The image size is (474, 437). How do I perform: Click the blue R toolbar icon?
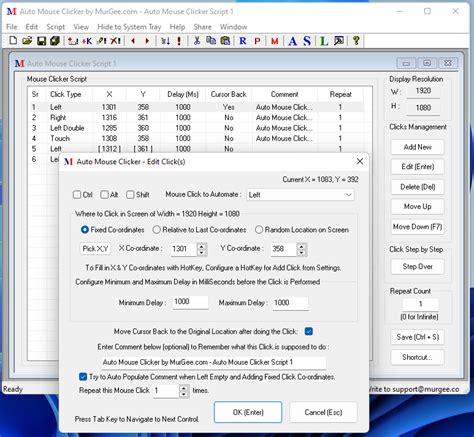[x=243, y=41]
